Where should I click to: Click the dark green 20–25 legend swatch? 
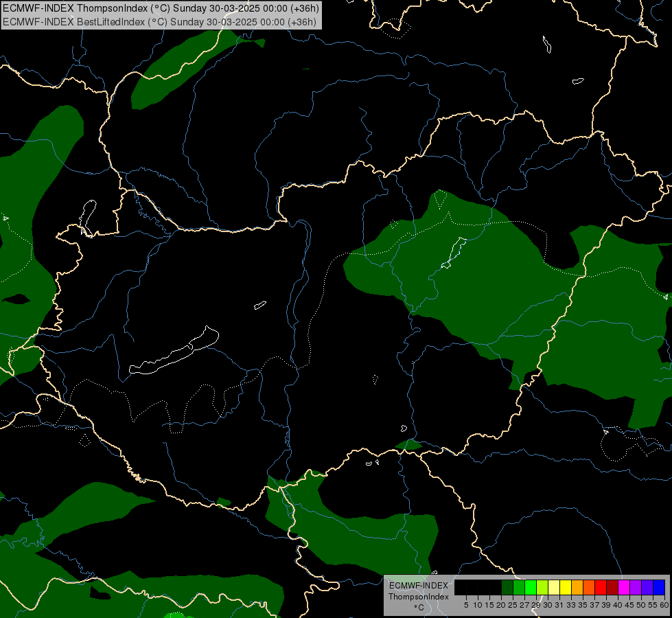click(x=507, y=587)
